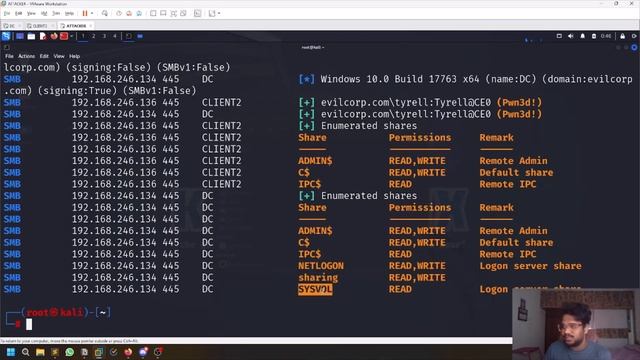Switch to Kali workspace 1
Viewport: 640px width, 360px height.
coord(83,36)
